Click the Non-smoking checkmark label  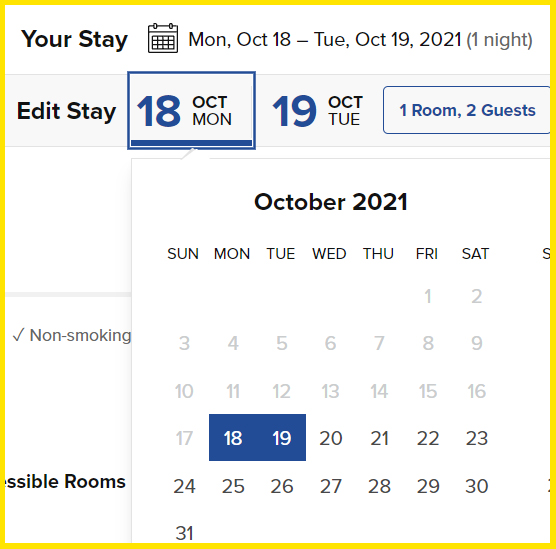click(x=72, y=335)
